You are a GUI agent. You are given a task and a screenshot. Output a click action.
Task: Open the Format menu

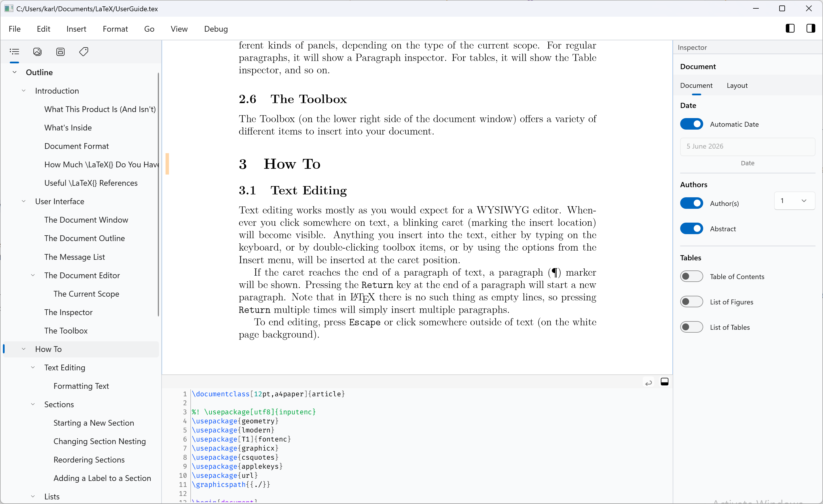115,29
